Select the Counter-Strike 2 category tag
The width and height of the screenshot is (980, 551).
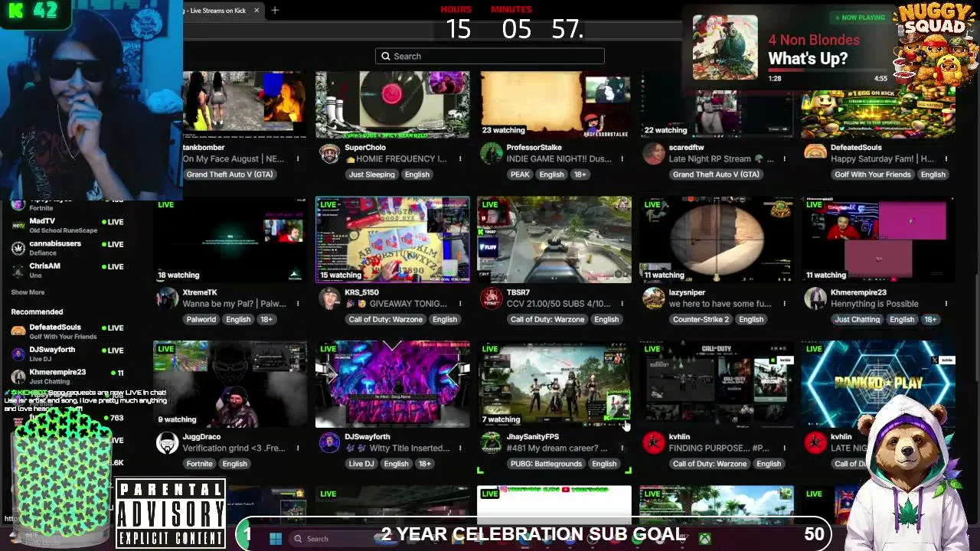click(x=701, y=319)
